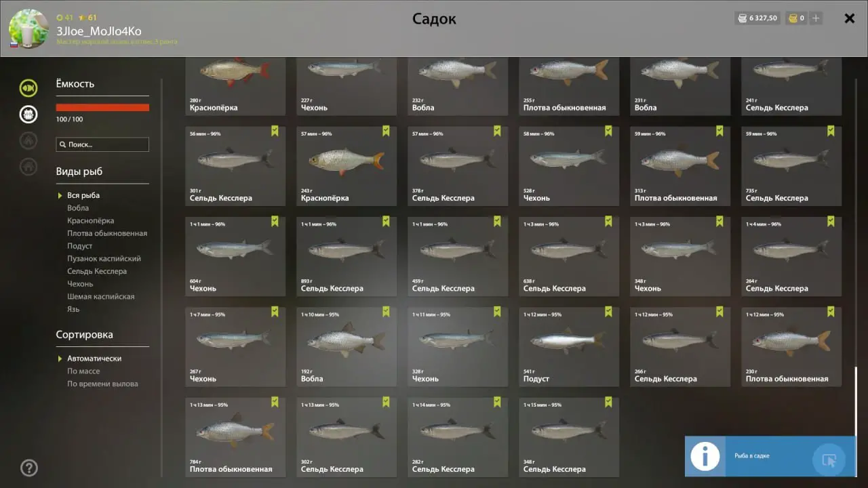Select По массе sorting option
This screenshot has height=488, width=868.
(83, 371)
